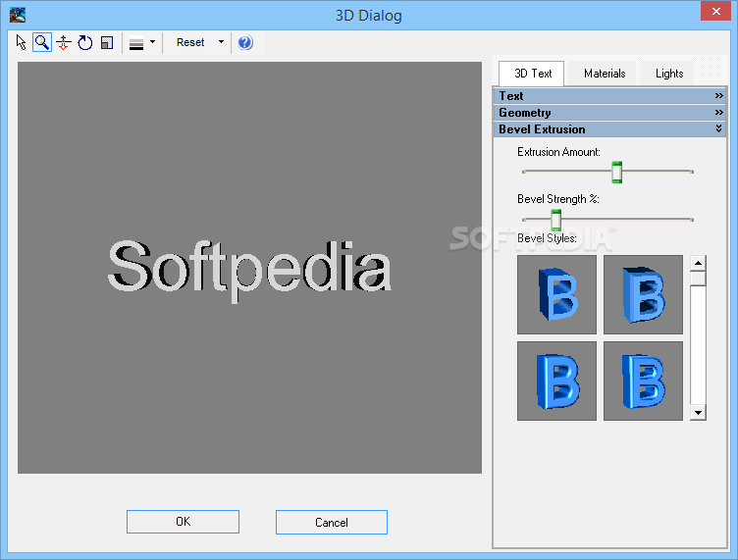The image size is (738, 560).
Task: Open the Reset dropdown arrow
Action: coord(221,42)
